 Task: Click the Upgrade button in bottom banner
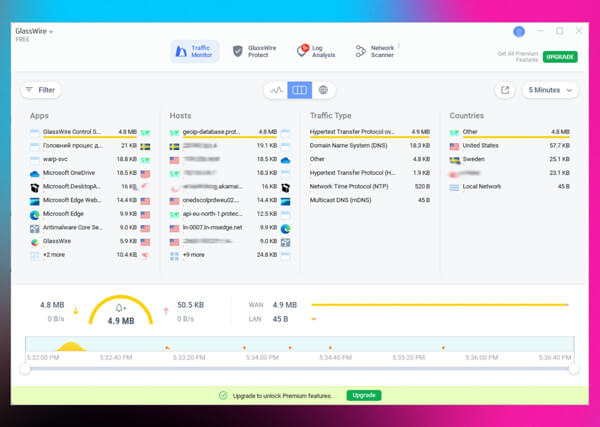pos(364,396)
